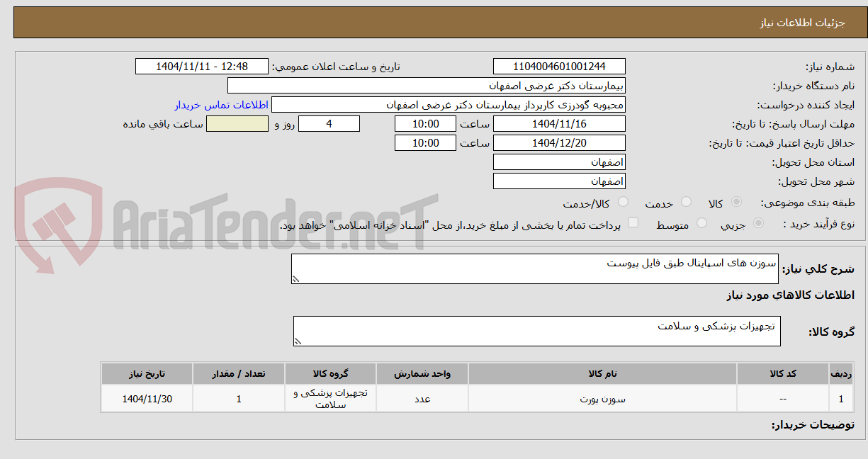Select the متوسط purchase type radio

click(702, 224)
